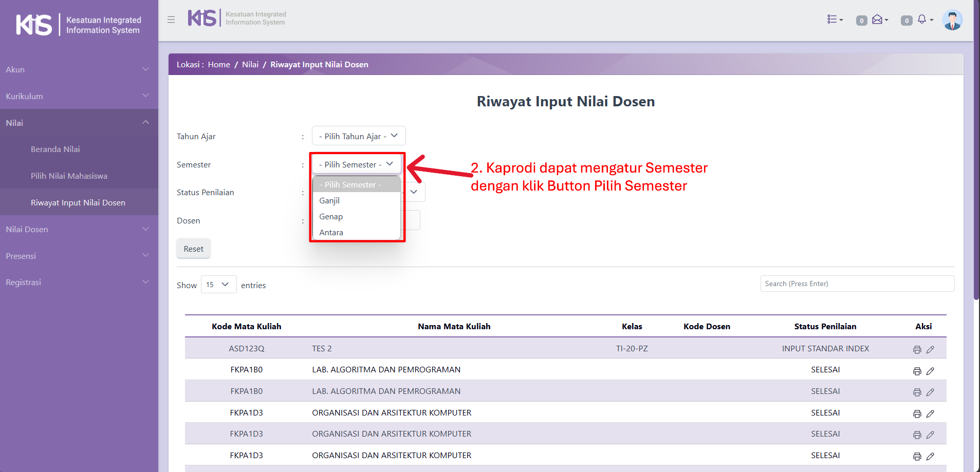
Task: Click the print icon in last visible row
Action: pos(917,457)
